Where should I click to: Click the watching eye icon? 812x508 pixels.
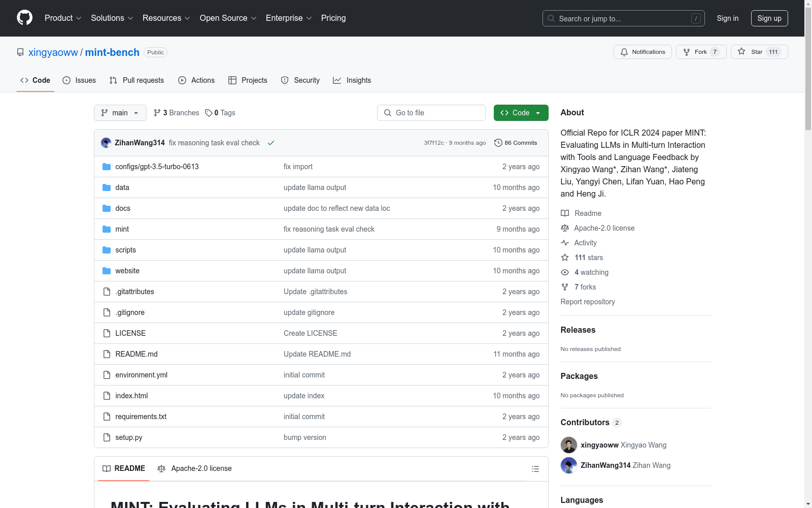point(565,272)
